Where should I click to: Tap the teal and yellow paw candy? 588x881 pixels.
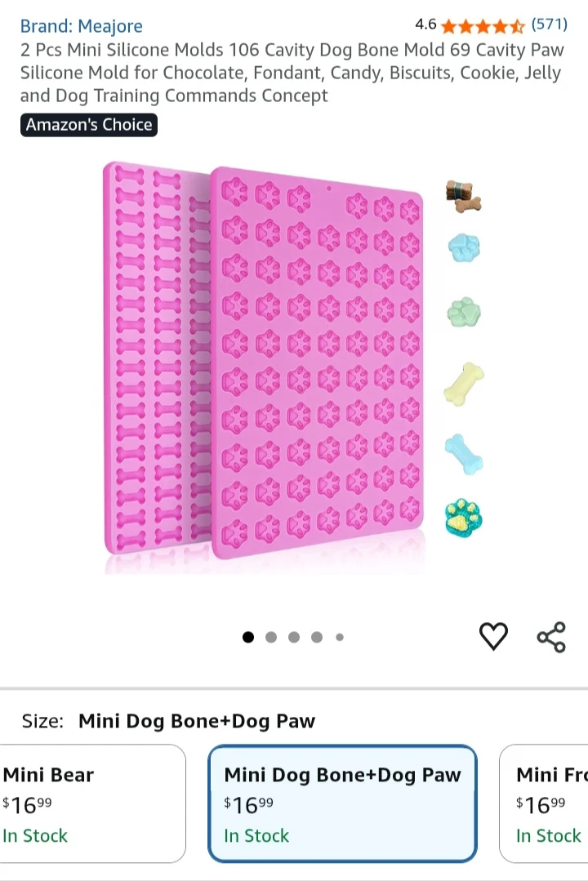coord(464,517)
